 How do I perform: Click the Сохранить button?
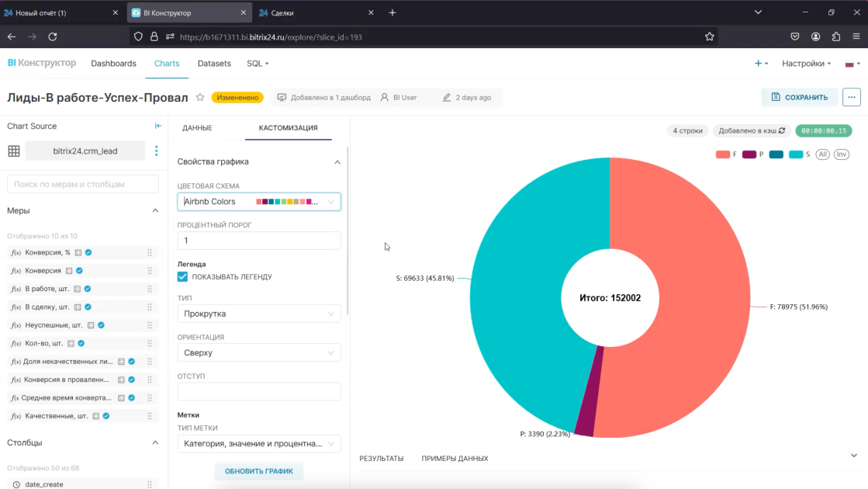point(800,98)
